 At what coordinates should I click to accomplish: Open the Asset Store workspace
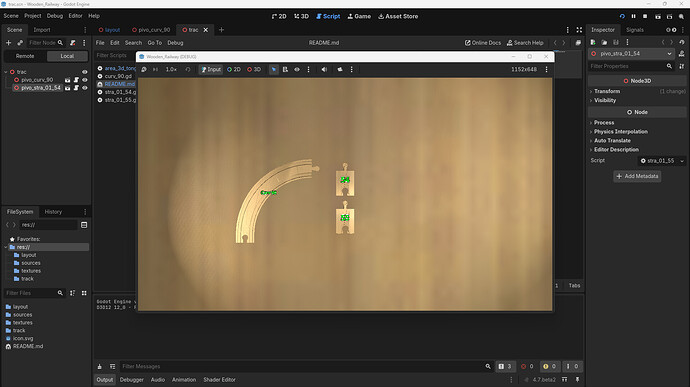coord(398,16)
